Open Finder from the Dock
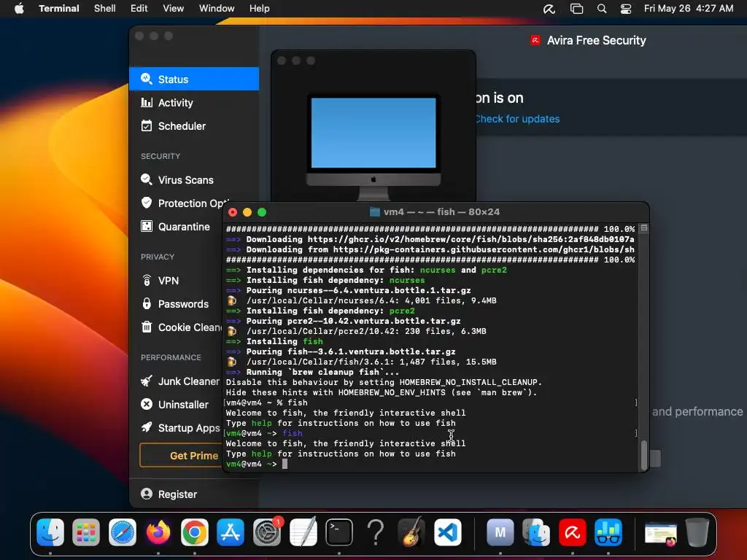The height and width of the screenshot is (560, 747). (x=50, y=532)
